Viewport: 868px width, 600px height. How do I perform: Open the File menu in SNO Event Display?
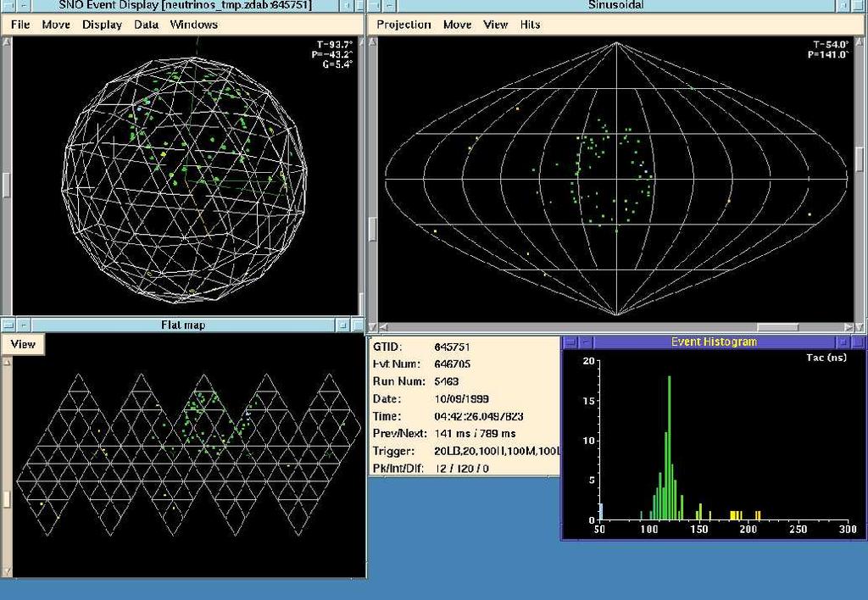pos(20,25)
